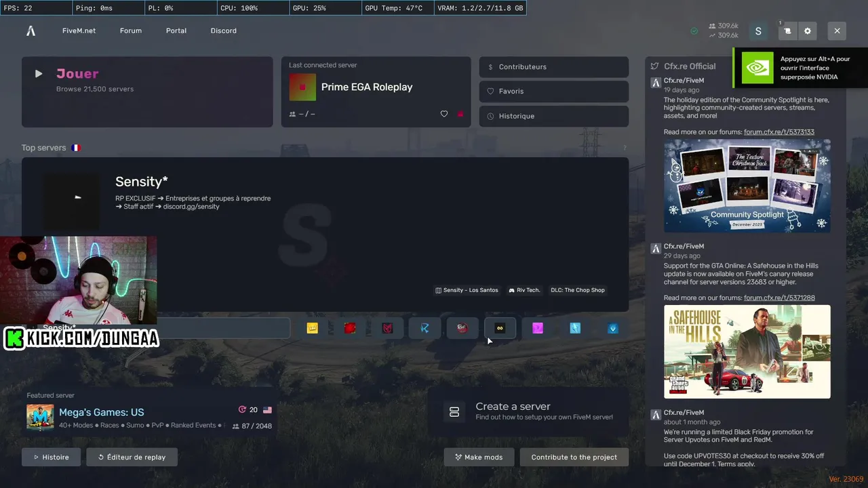The height and width of the screenshot is (488, 868).
Task: Open the settings gear icon
Action: (807, 31)
